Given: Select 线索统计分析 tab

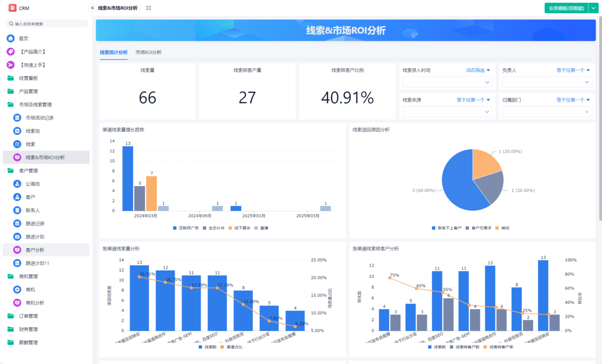Looking at the screenshot, I should (113, 52).
